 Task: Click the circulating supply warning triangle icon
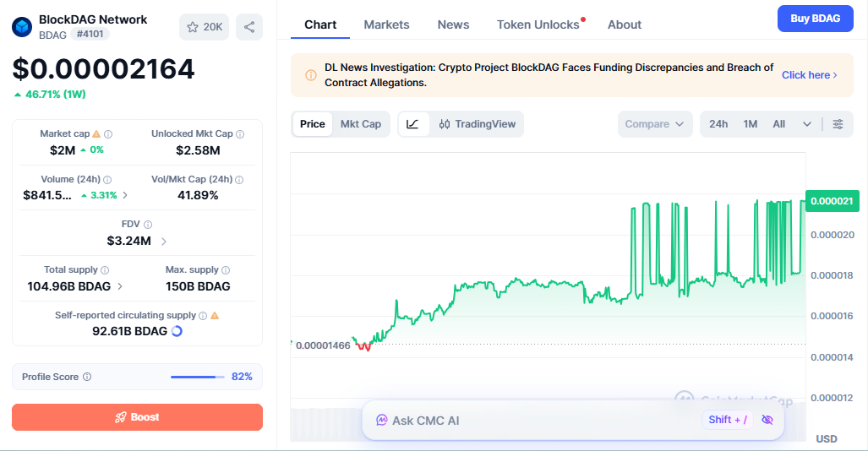[x=215, y=315]
